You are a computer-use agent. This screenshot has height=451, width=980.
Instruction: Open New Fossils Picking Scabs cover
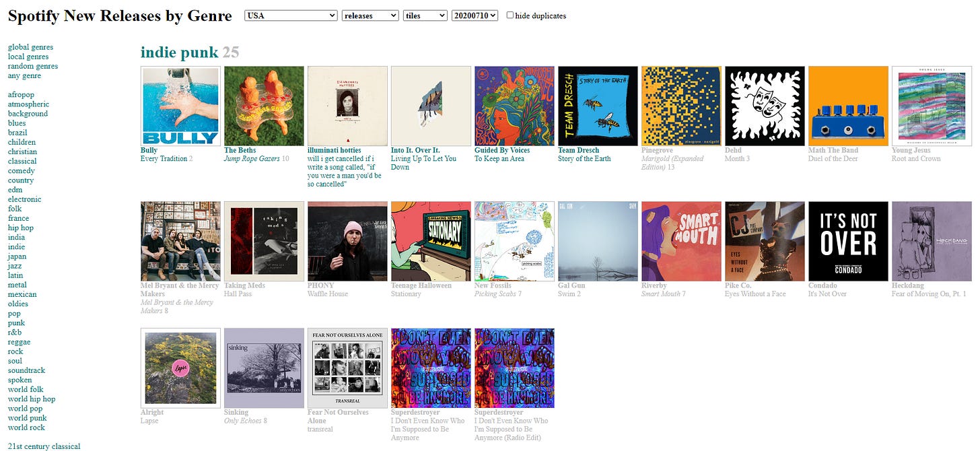pyautogui.click(x=514, y=241)
